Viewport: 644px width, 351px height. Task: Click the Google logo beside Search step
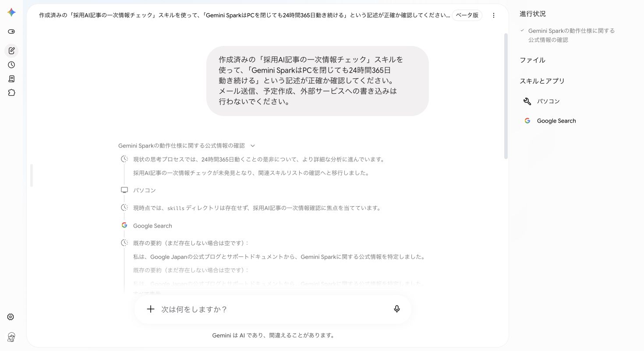124,225
